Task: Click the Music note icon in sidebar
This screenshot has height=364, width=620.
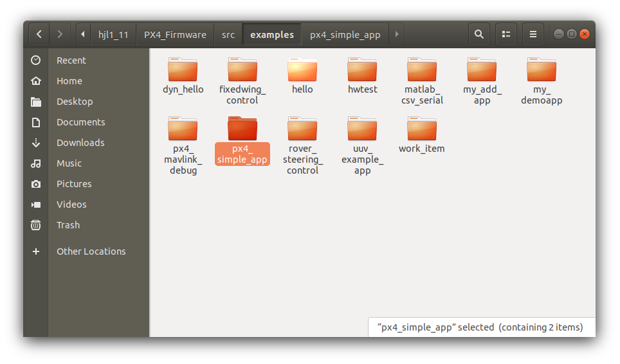Action: pyautogui.click(x=35, y=163)
